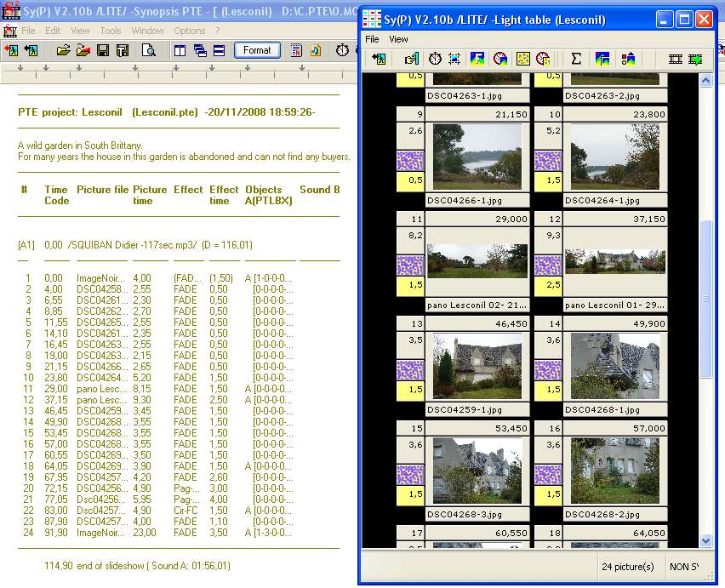The width and height of the screenshot is (725, 588).
Task: Open a project with the yellow folder icon
Action: [63, 50]
